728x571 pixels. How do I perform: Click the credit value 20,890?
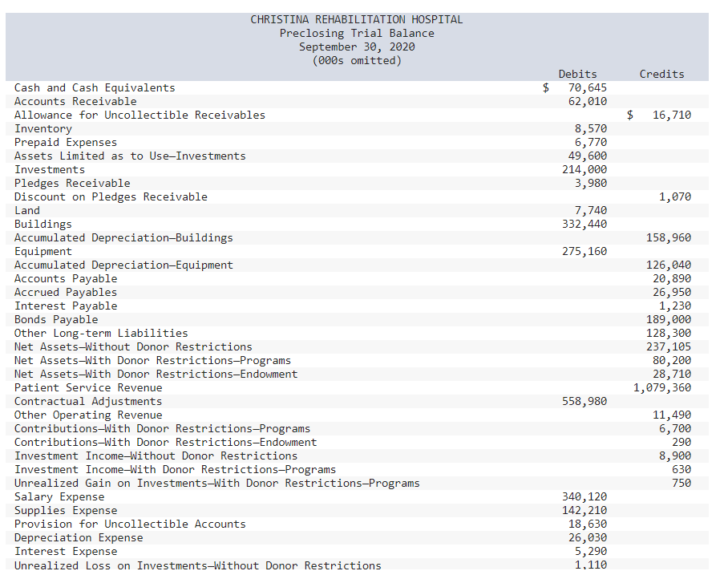(672, 278)
